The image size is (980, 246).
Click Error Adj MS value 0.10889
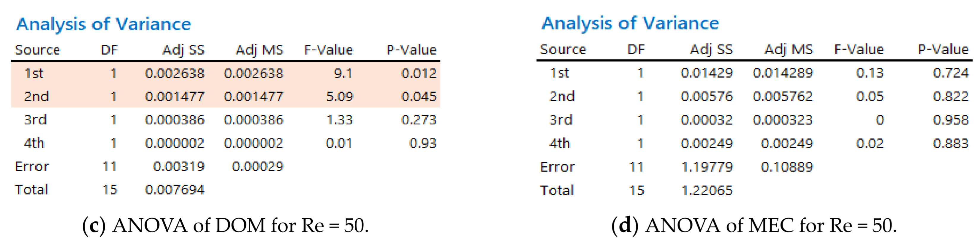click(786, 167)
